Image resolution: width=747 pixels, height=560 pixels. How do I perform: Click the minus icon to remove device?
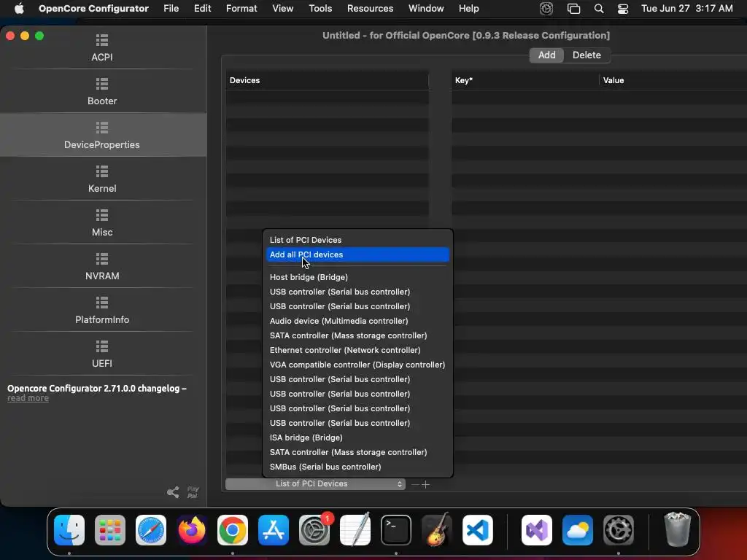click(415, 484)
